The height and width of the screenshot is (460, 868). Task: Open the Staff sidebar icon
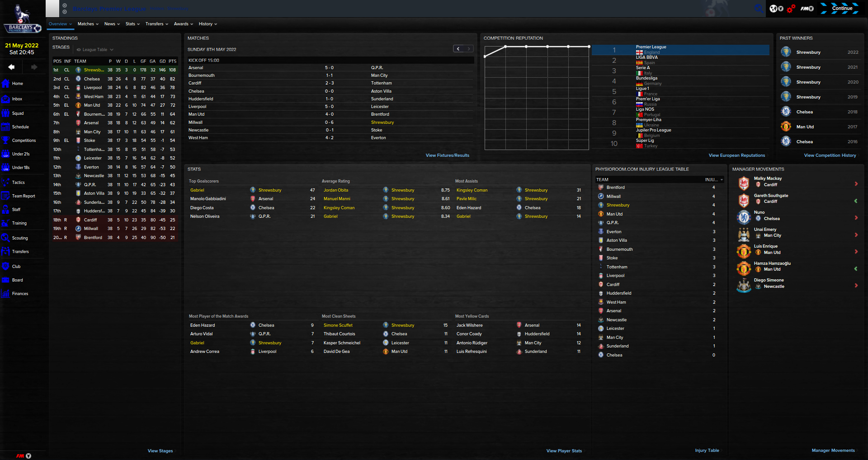tap(5, 209)
